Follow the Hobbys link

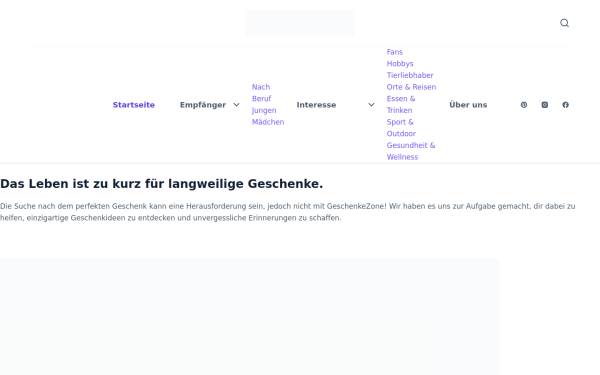pyautogui.click(x=400, y=64)
